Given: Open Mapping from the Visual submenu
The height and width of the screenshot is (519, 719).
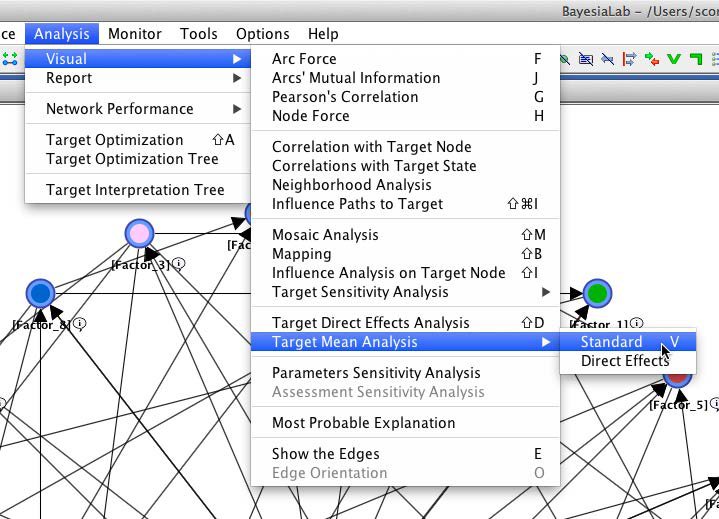Looking at the screenshot, I should 405,254.
